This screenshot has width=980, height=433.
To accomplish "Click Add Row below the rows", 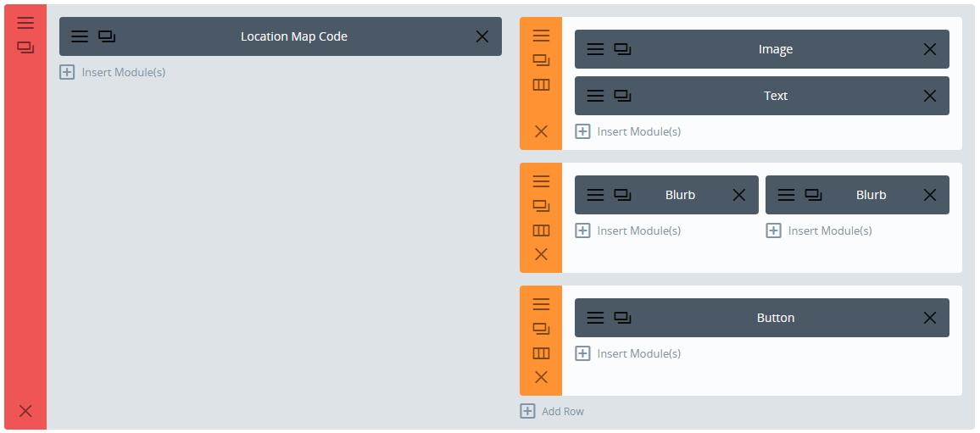I will point(553,411).
